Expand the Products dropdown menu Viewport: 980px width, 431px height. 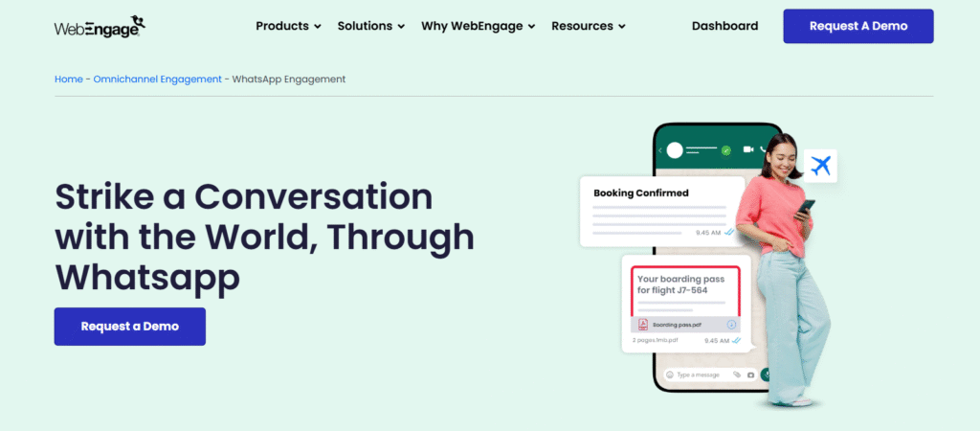[x=288, y=26]
